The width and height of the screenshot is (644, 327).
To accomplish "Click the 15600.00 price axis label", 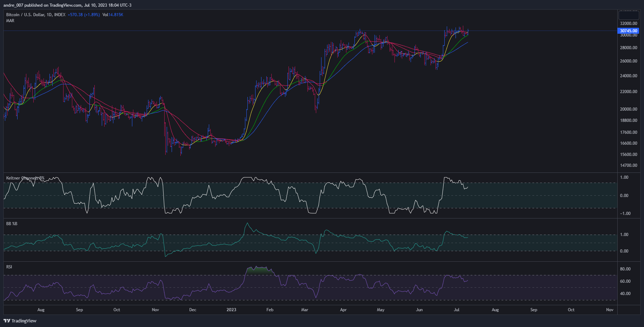I will 629,155.
